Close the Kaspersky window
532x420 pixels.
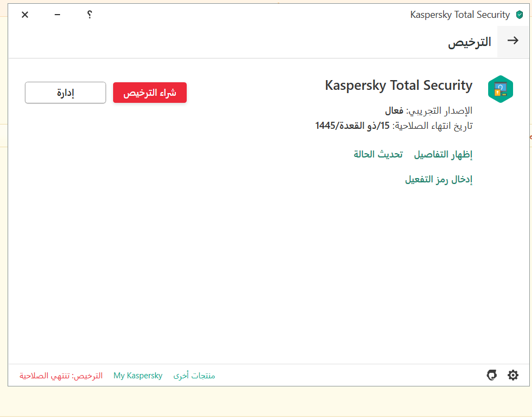coord(25,15)
